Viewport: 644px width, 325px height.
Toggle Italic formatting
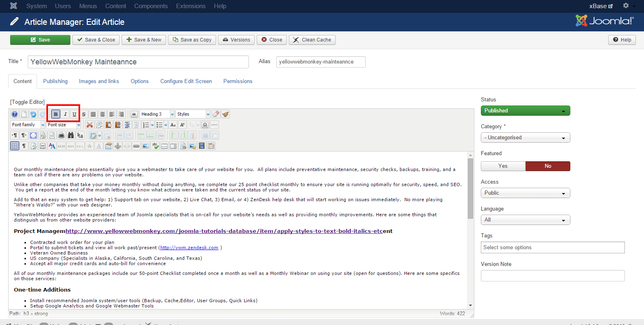tap(65, 114)
